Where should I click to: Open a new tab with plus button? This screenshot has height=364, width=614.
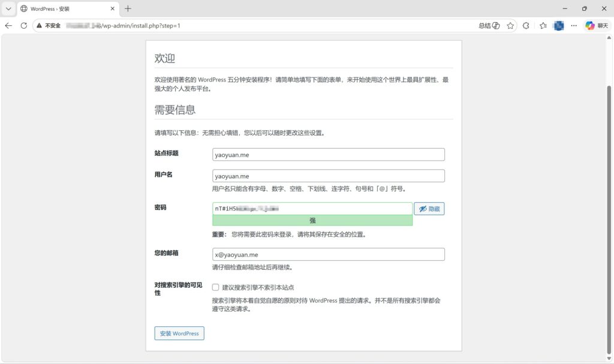[128, 9]
